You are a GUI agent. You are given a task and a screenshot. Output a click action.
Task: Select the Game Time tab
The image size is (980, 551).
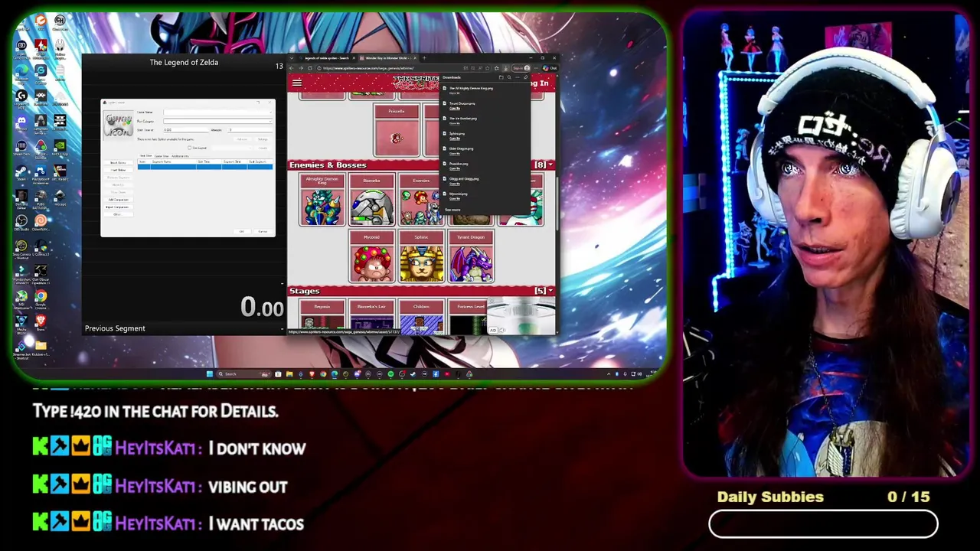click(162, 155)
